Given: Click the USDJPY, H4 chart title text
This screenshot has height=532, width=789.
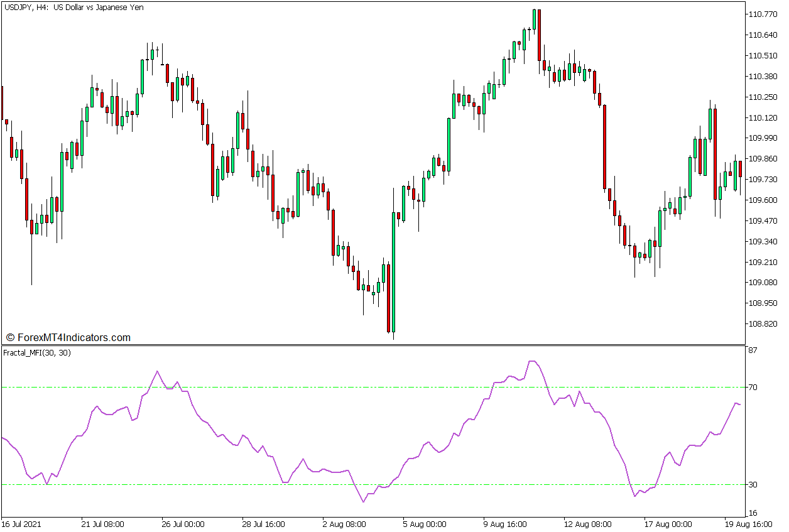Looking at the screenshot, I should click(72, 8).
